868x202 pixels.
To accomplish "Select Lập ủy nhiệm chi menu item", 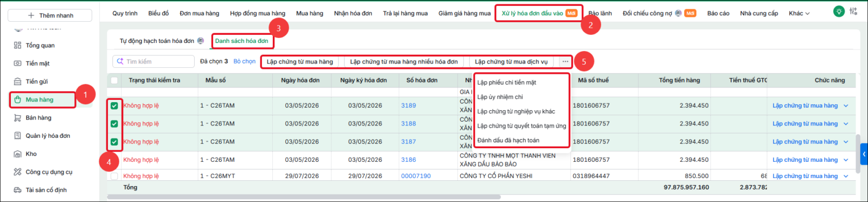I will pos(500,97).
